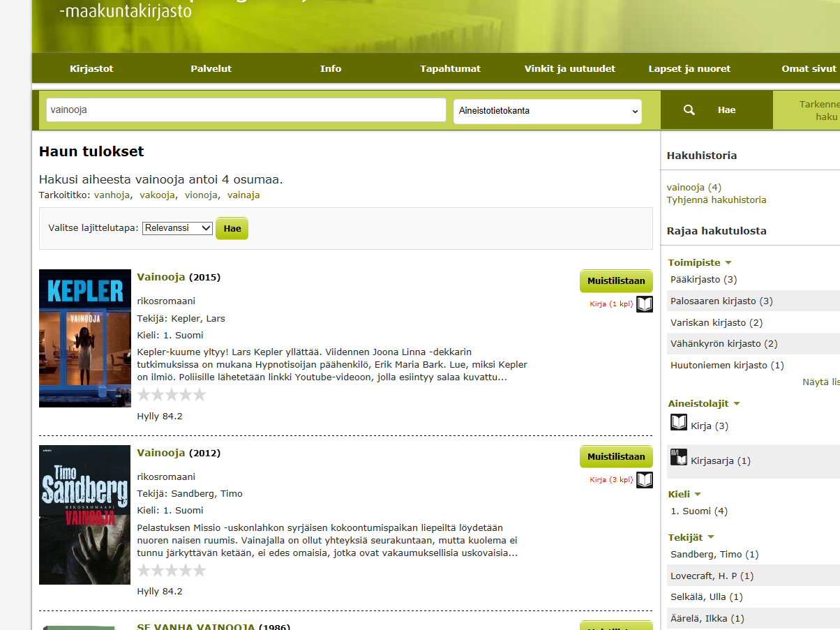840x630 pixels.
Task: Click the book icon beside Kirja (3 kpl)
Action: pos(645,480)
